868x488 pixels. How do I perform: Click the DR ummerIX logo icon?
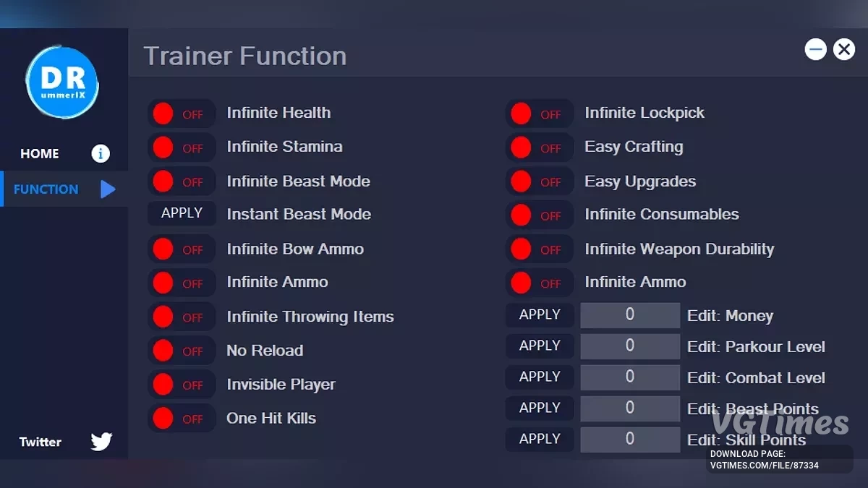[62, 83]
